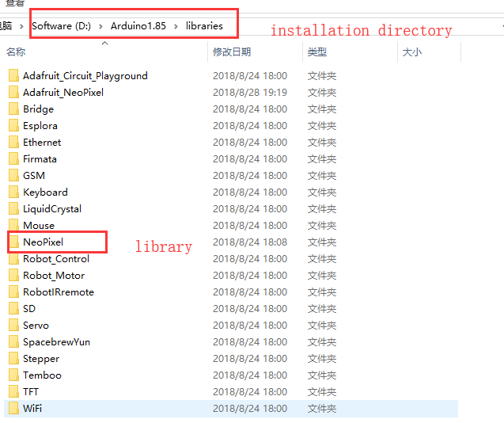Click the Firmata folder icon

coord(13,159)
